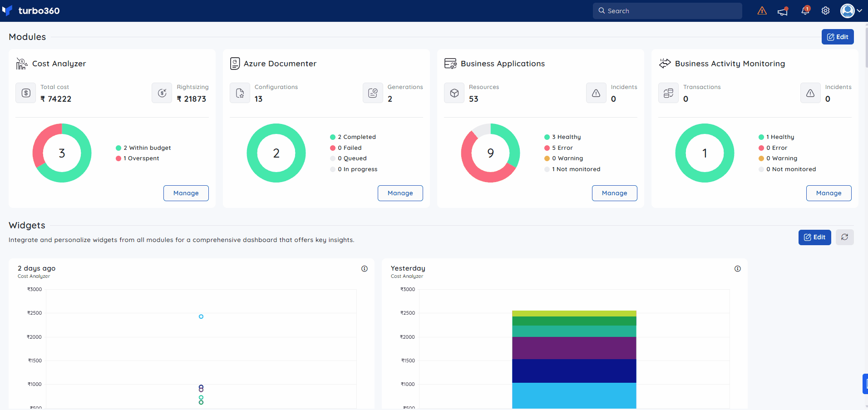Viewport: 868px width, 410px height.
Task: Click the 'Yesterday' widget title
Action: click(408, 268)
